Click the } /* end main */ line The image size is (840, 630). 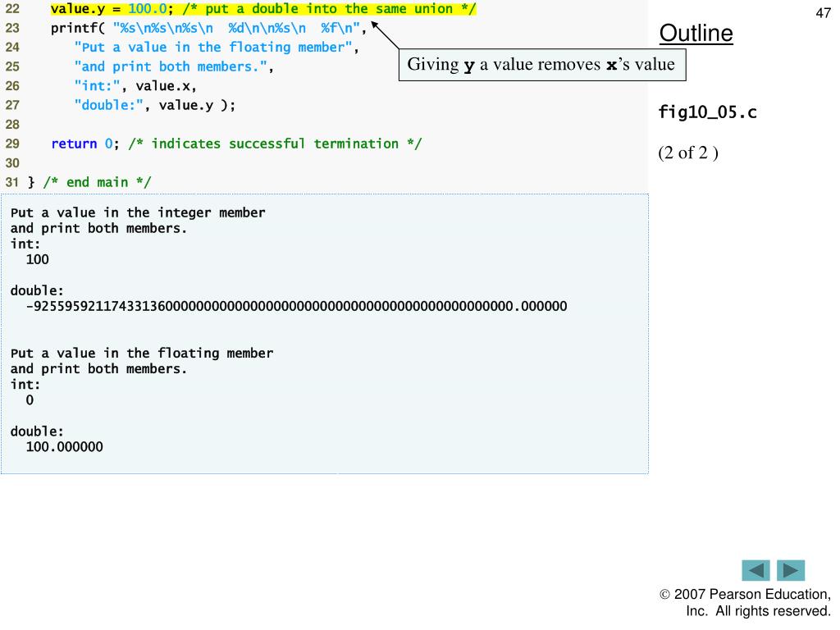(89, 182)
